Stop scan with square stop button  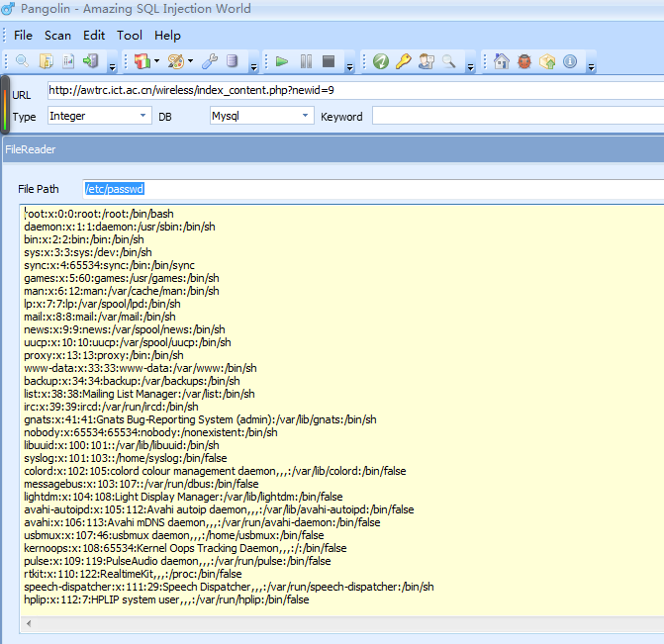click(329, 61)
